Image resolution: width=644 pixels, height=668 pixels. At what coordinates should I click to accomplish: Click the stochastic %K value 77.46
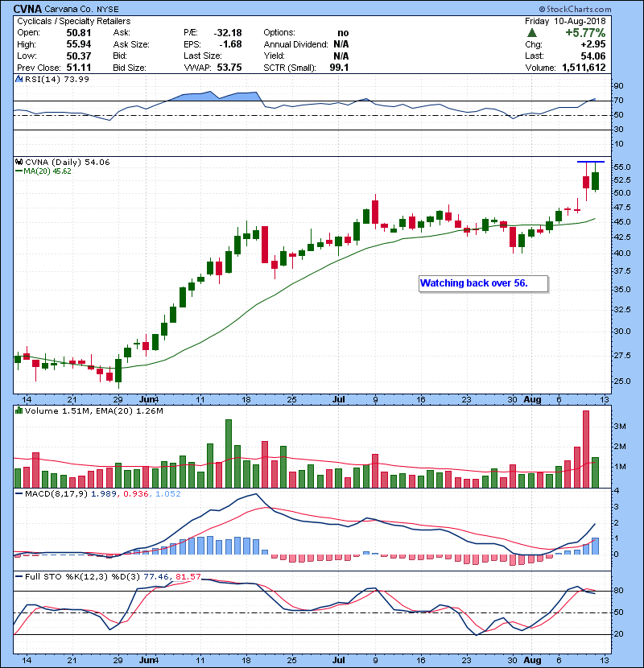[x=156, y=577]
